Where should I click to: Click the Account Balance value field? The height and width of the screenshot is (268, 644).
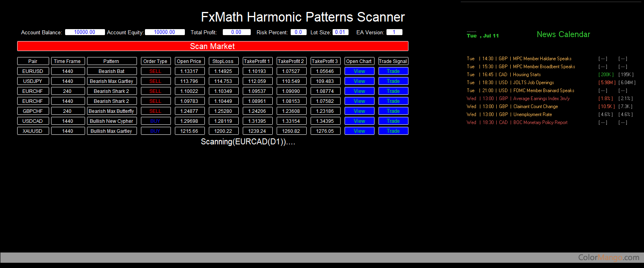pyautogui.click(x=85, y=32)
